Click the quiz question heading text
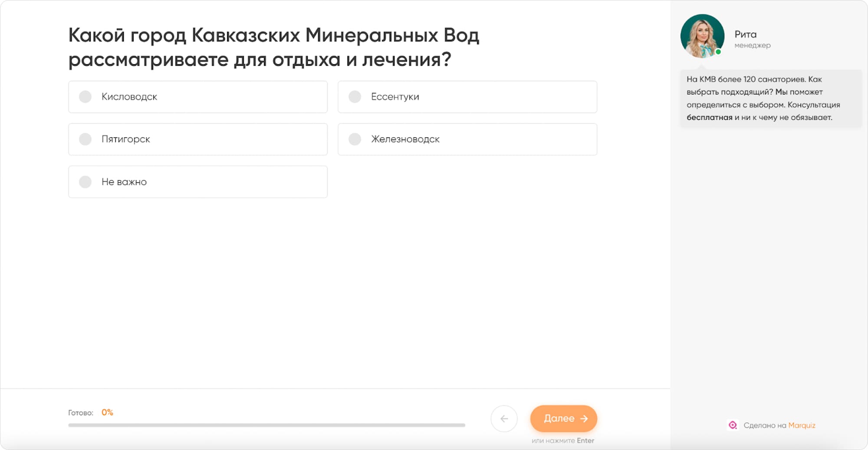 click(x=273, y=46)
